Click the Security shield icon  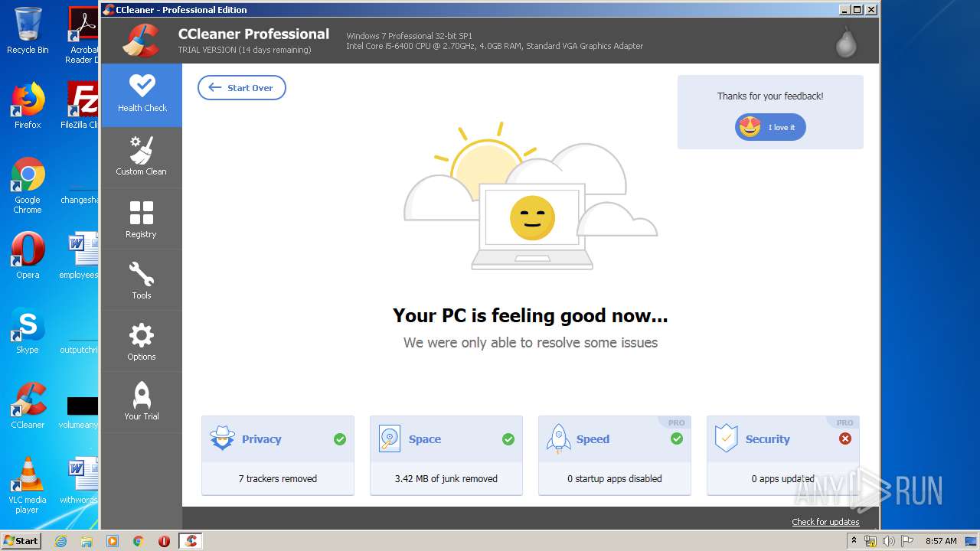point(726,439)
